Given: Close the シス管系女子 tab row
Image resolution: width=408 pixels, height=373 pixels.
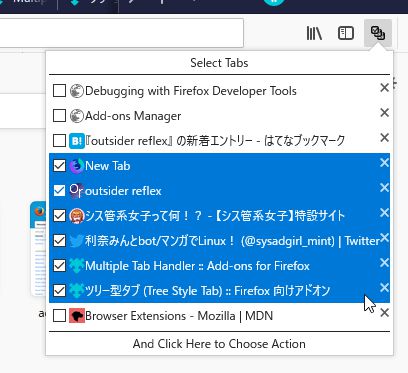Looking at the screenshot, I should [384, 213].
